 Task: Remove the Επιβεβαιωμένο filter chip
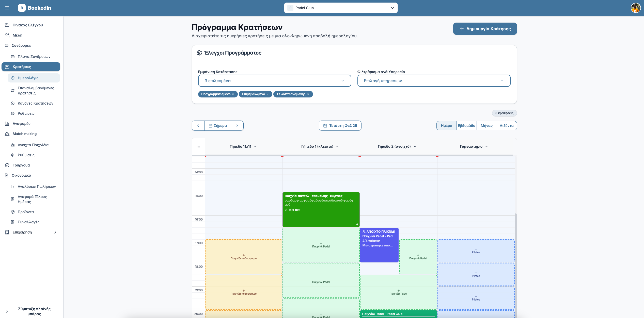[268, 94]
